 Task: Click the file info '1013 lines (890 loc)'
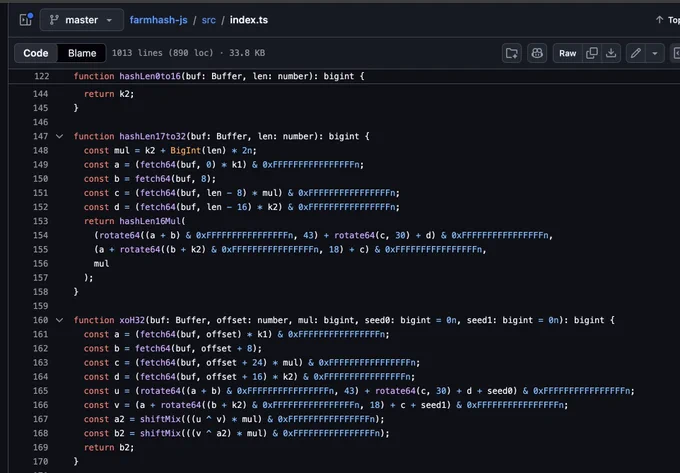[x=163, y=53]
